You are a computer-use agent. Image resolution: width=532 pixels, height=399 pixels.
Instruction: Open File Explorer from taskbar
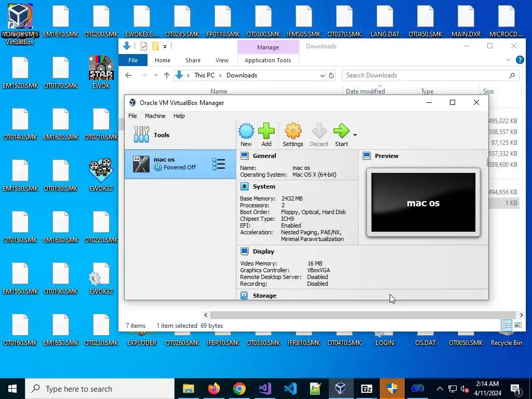(188, 389)
